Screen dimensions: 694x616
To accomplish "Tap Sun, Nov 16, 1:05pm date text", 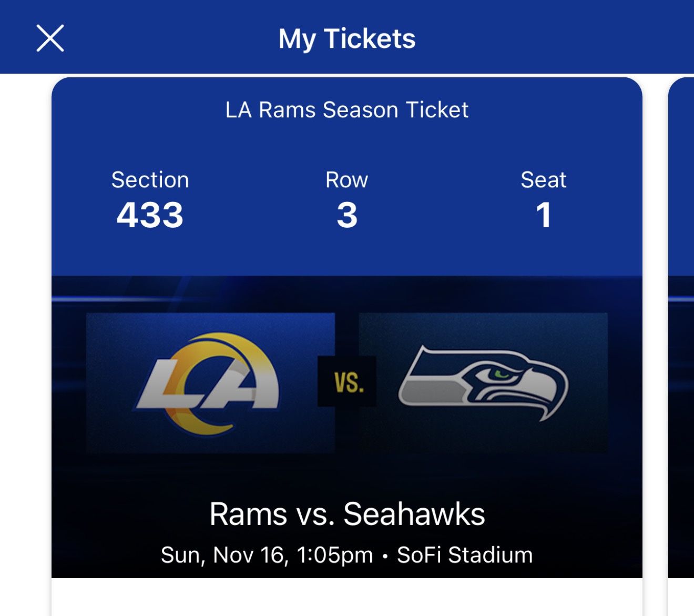I will (x=266, y=553).
